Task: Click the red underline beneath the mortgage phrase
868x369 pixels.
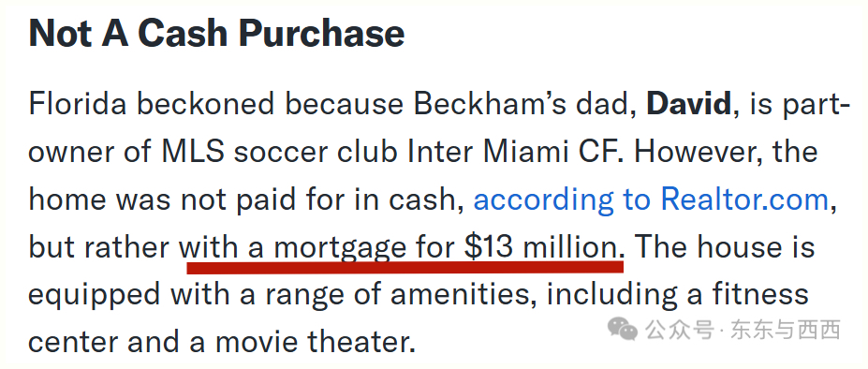Action: [405, 267]
